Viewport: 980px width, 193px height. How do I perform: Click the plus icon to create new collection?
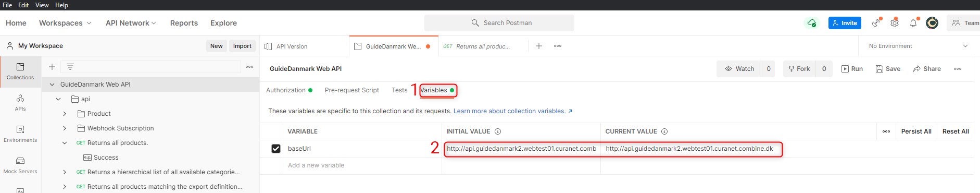pos(52,67)
